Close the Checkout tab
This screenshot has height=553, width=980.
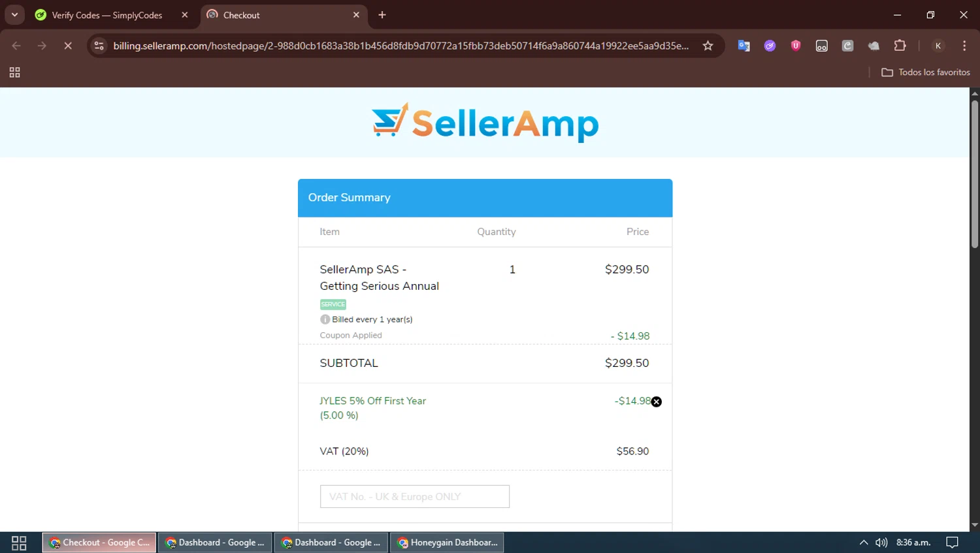[356, 15]
